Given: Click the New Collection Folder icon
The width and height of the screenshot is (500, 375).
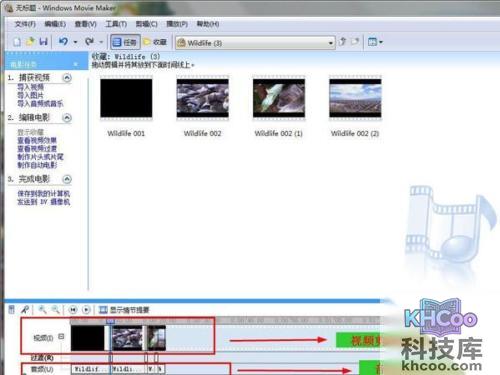Looking at the screenshot, I should tap(355, 42).
